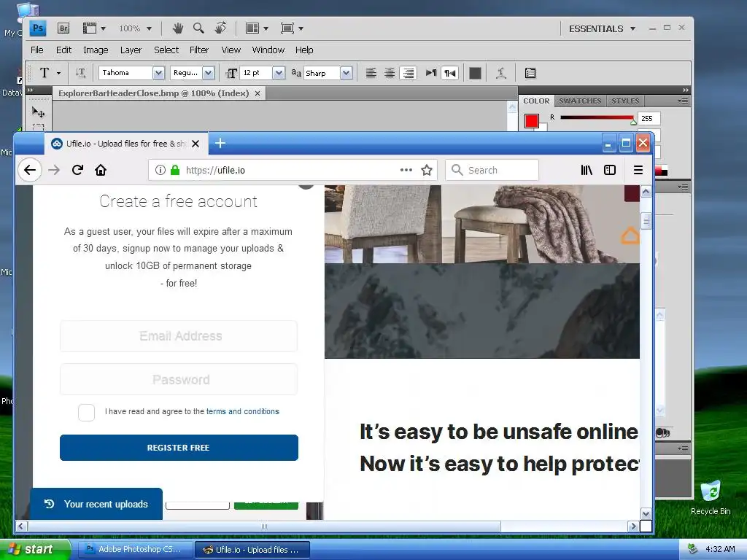Open Your recent uploads panel

(x=96, y=504)
